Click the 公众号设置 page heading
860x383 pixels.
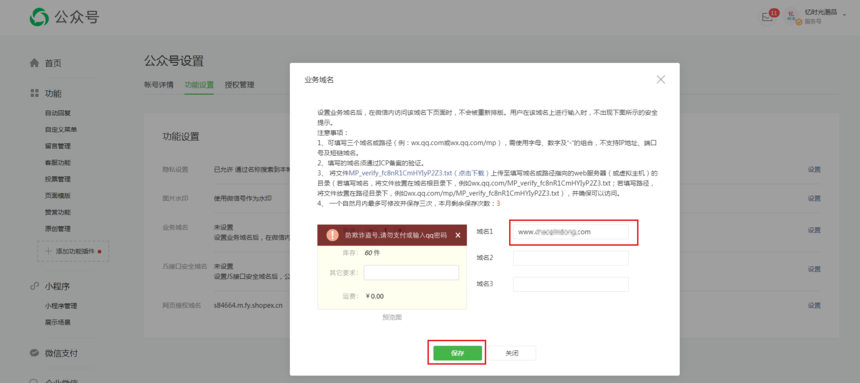pos(174,60)
